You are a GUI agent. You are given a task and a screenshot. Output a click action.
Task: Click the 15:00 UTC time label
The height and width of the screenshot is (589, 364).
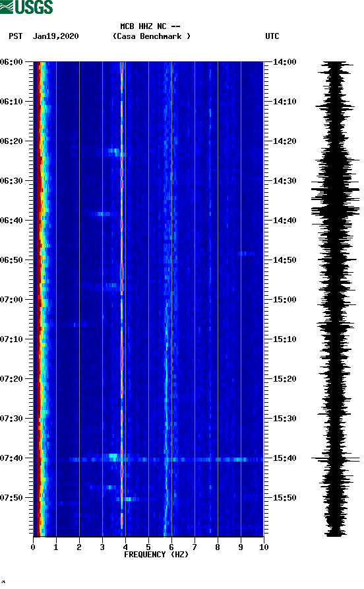(284, 300)
